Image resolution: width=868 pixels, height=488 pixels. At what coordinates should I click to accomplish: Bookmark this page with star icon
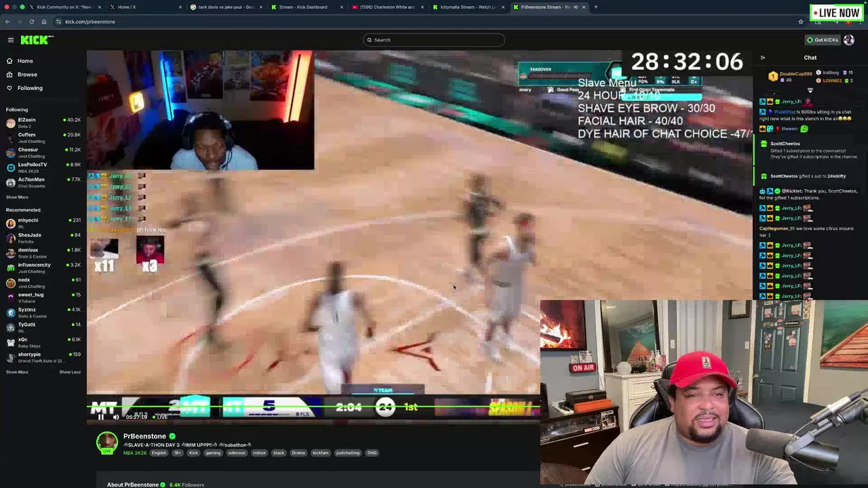pos(801,22)
